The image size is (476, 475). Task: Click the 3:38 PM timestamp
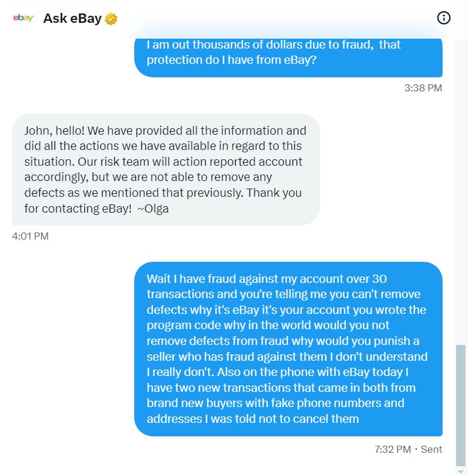click(423, 88)
